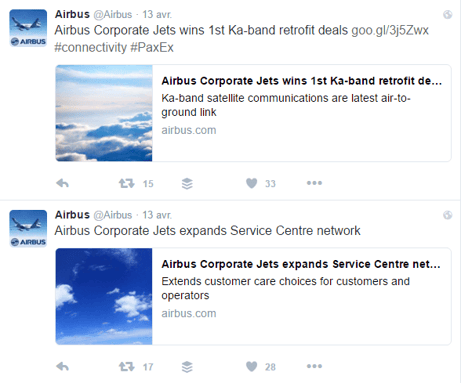This screenshot has height=383, width=461.
Task: Open the Airbus profile avatar on the first tweet
Action: pyautogui.click(x=28, y=28)
